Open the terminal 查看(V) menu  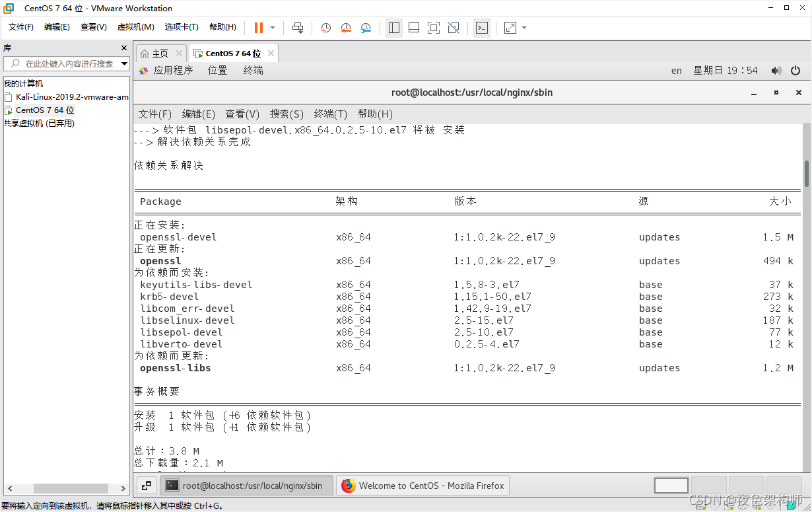(x=242, y=114)
